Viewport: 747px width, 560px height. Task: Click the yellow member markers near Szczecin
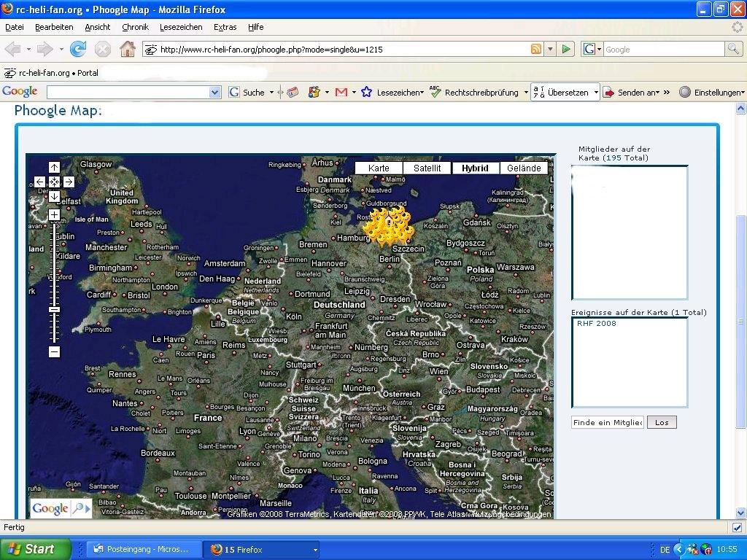[388, 227]
